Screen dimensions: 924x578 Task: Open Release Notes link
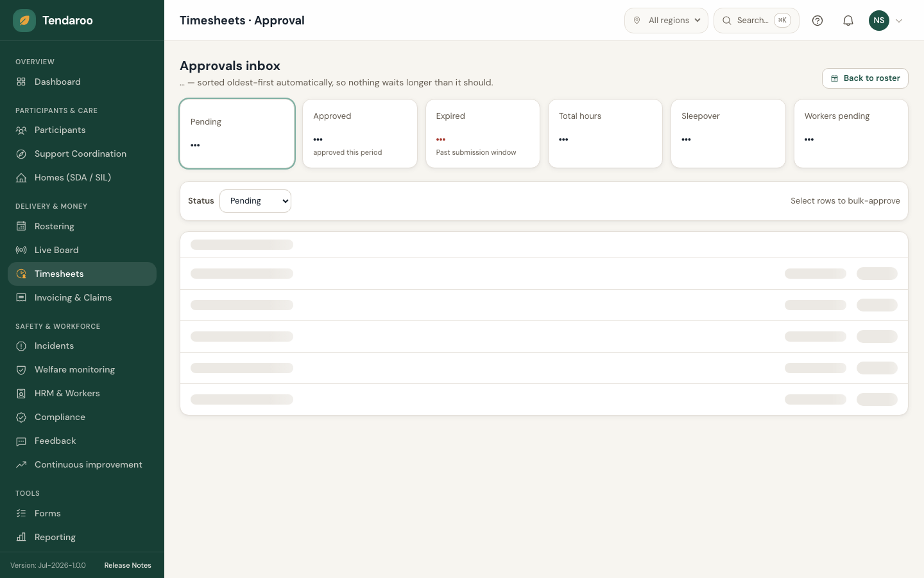(x=128, y=565)
